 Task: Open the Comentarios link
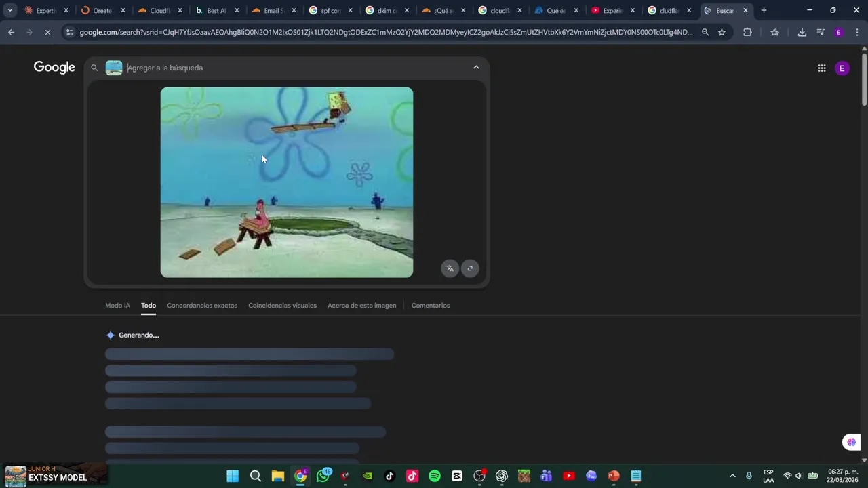click(x=431, y=306)
